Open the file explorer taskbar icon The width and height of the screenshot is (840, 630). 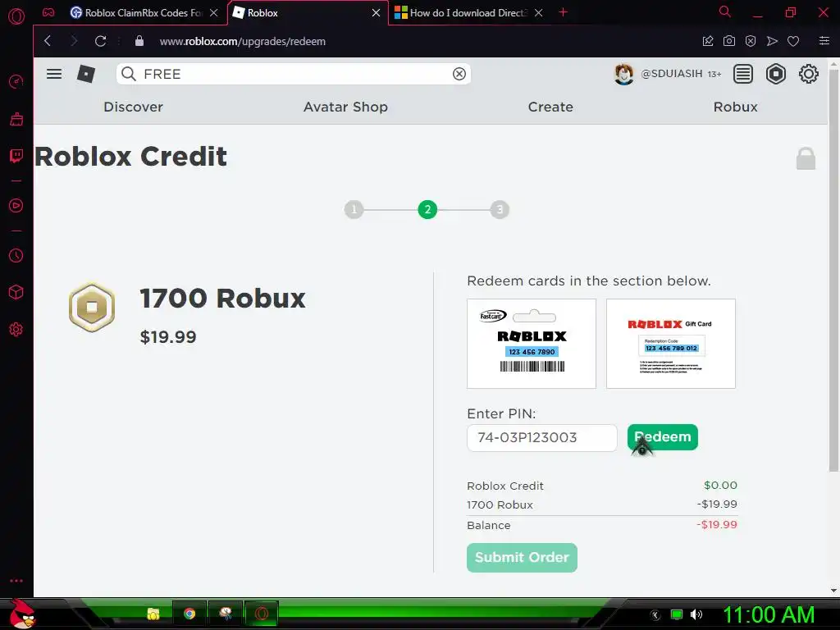[x=153, y=614]
